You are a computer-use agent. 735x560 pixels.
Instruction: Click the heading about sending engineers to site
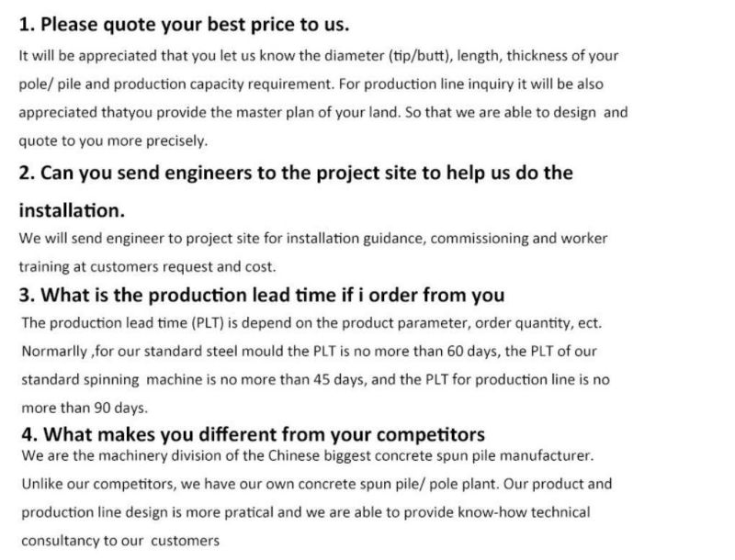pos(296,191)
